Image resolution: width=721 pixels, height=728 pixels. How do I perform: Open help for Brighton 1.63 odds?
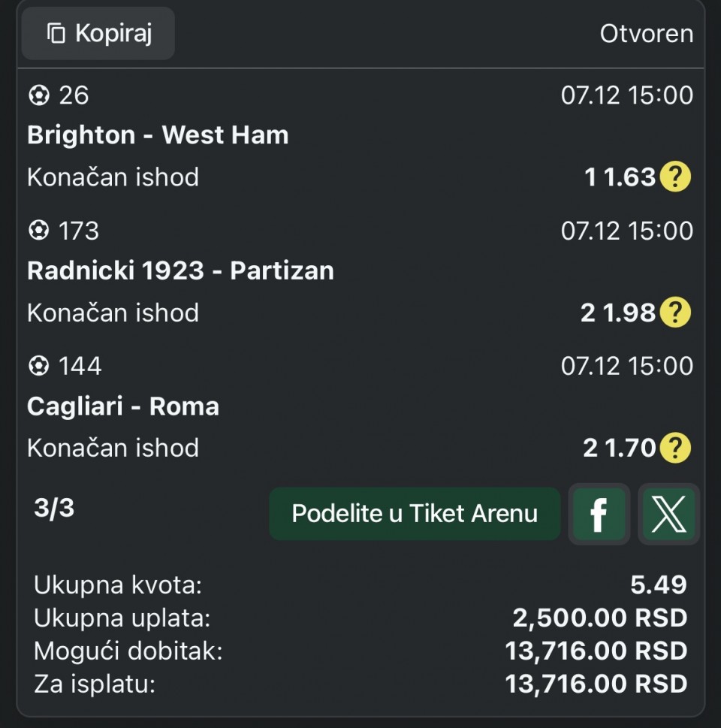tap(674, 177)
